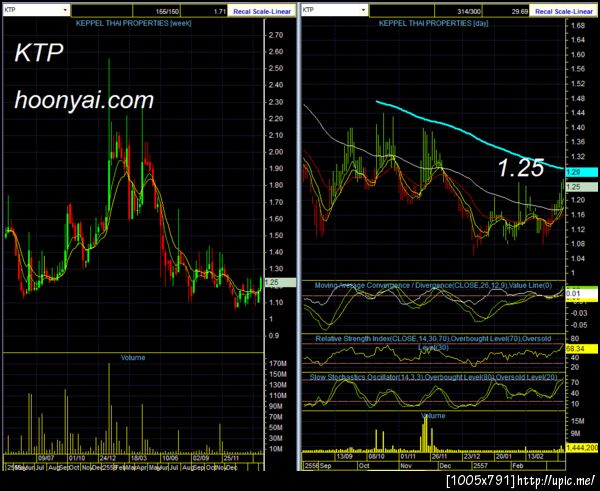The image size is (600, 491).
Task: Click the 13/09 date marker on daily timeline
Action: point(344,456)
